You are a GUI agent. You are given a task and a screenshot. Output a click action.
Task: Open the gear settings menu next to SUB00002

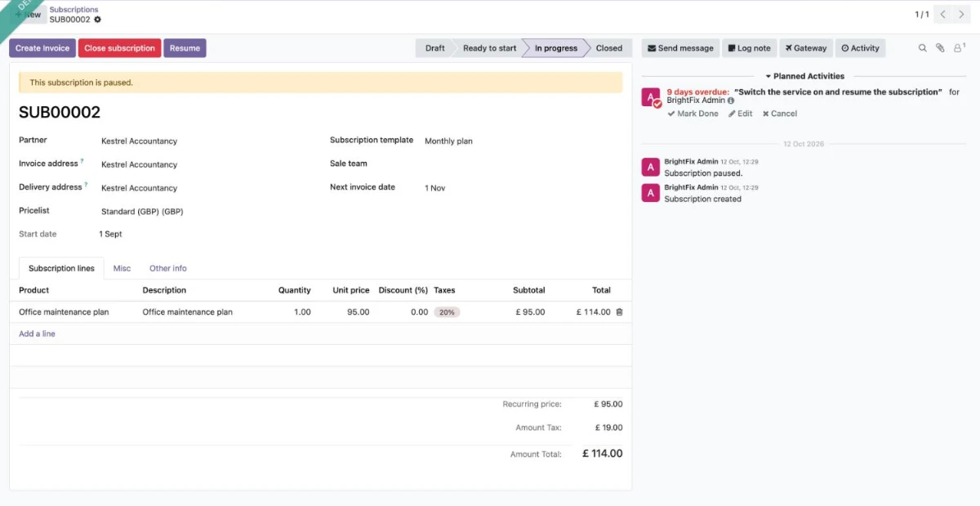click(x=98, y=19)
